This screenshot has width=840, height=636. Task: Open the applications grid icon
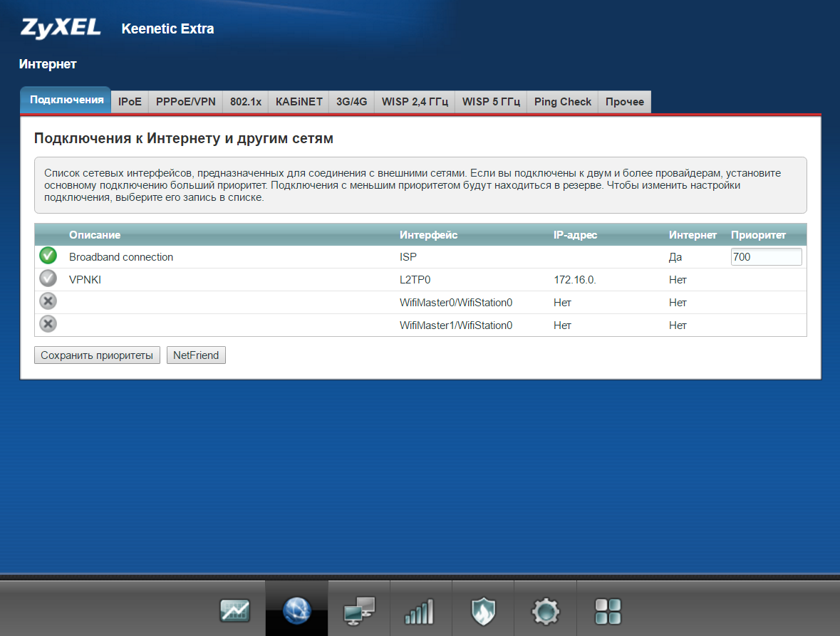[608, 610]
